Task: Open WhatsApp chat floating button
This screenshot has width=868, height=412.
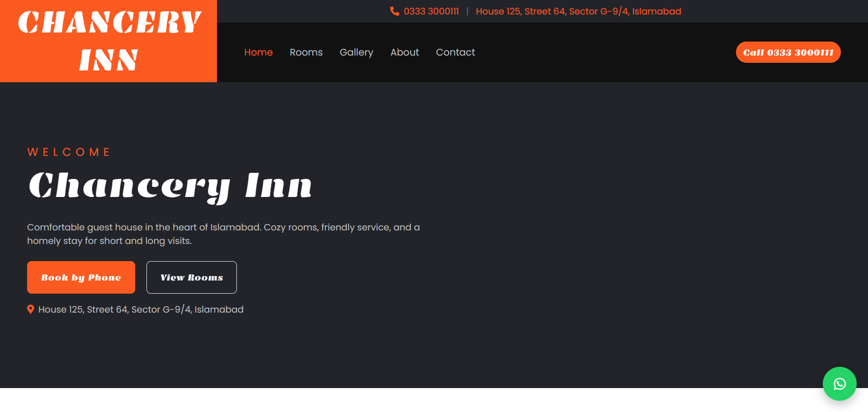Action: (x=840, y=384)
